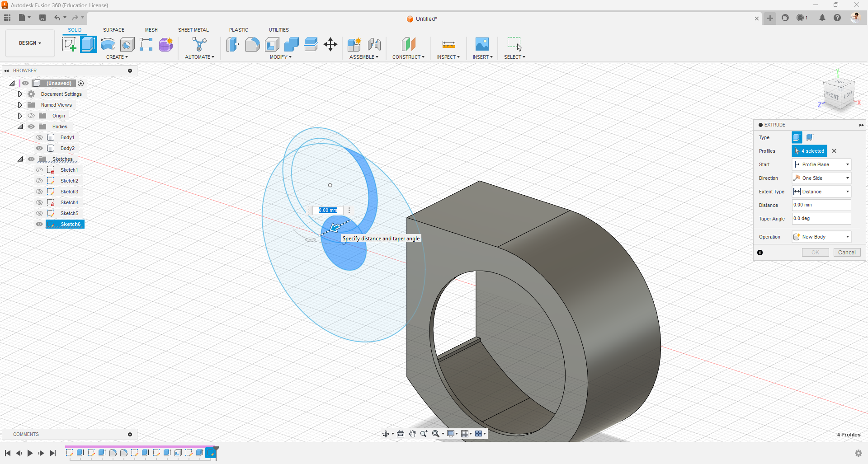Open the ViewCube front face
The image size is (868, 464).
(x=832, y=95)
